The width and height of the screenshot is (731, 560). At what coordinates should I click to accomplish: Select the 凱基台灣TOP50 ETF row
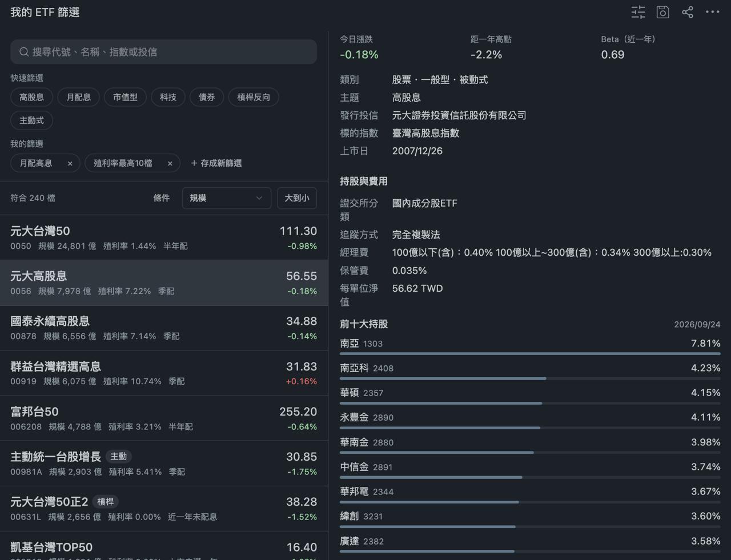coord(163,546)
